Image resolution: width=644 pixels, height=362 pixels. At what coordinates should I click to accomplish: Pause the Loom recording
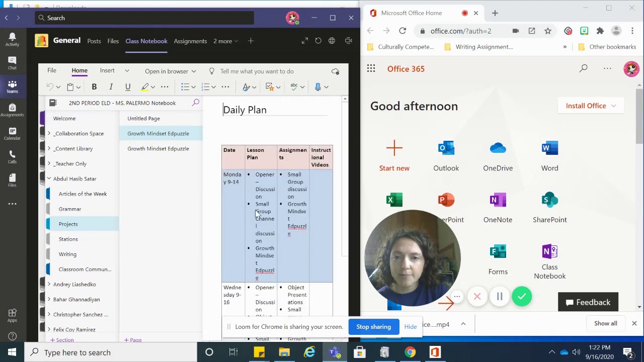tap(500, 297)
